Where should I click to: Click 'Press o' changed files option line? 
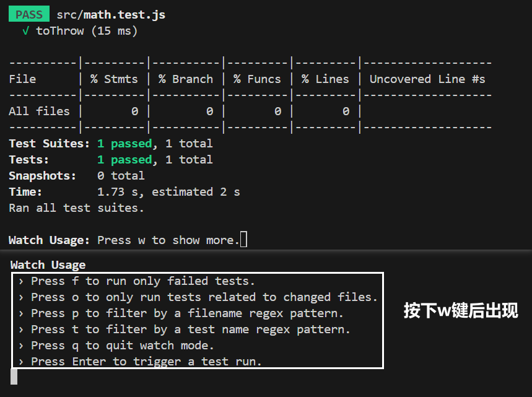tap(204, 297)
